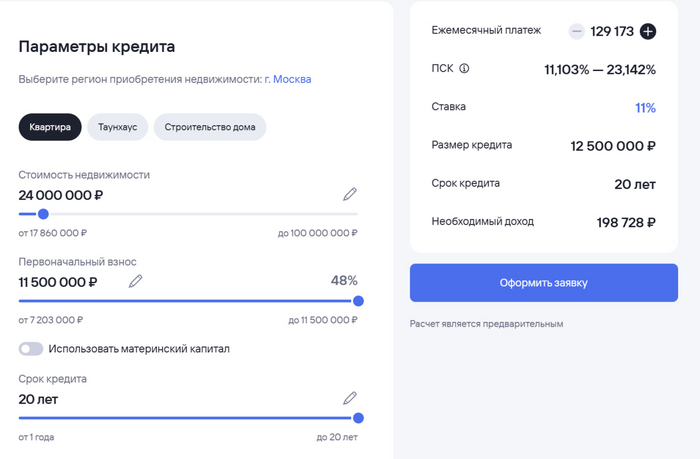Click the pencil icon for loan term
The image size is (700, 459).
coord(349,398)
